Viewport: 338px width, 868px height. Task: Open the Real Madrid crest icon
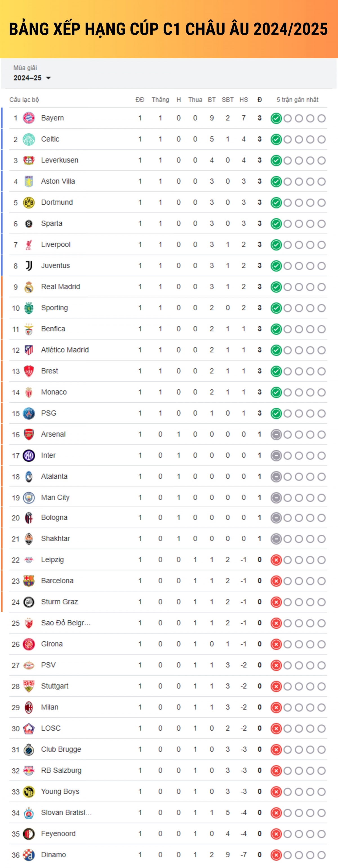tap(29, 287)
